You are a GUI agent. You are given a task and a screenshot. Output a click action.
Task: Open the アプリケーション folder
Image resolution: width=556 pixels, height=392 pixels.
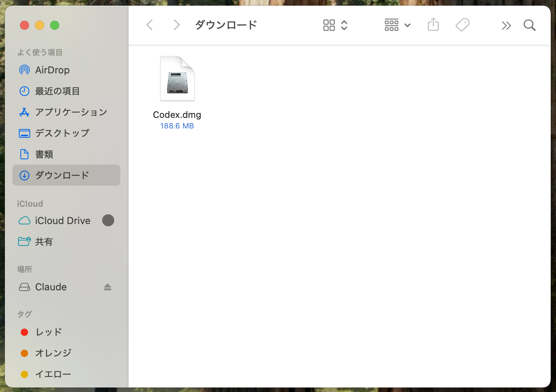click(70, 112)
